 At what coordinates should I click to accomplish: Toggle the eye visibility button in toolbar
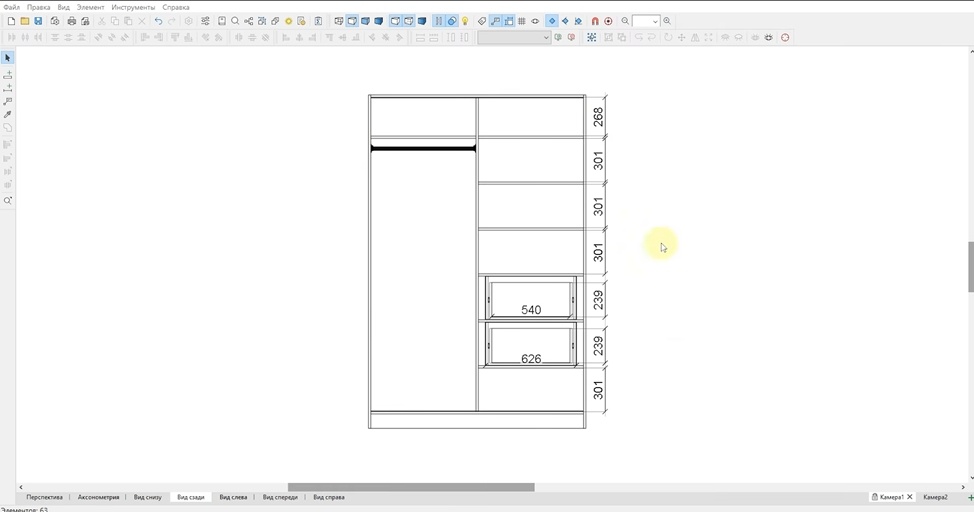click(535, 21)
